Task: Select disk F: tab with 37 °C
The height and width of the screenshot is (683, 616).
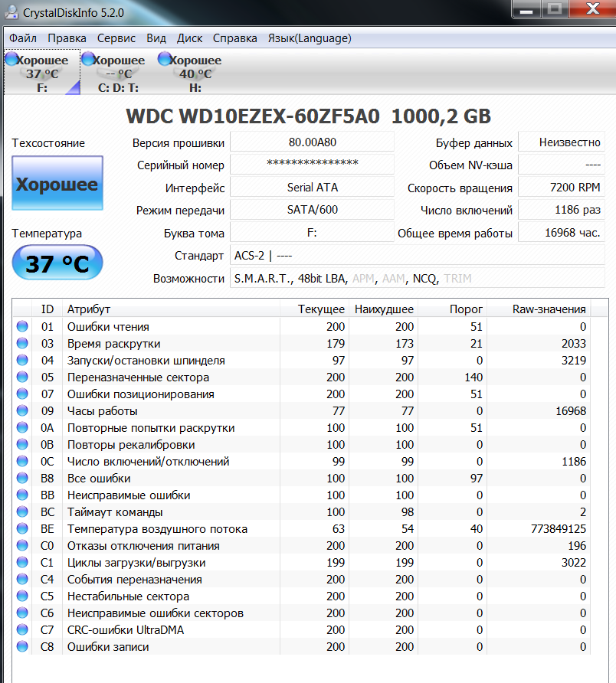Action: pos(42,72)
